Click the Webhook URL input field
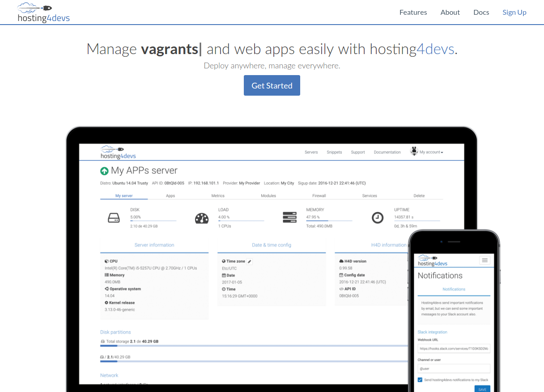 454,348
